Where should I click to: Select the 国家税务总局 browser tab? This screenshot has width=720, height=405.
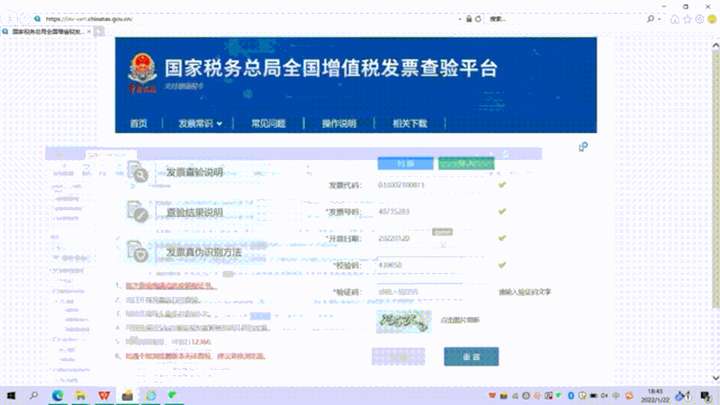(46, 31)
